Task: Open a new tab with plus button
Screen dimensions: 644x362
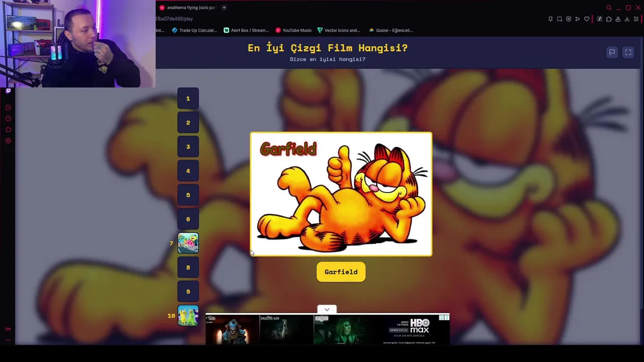Action: tap(224, 8)
